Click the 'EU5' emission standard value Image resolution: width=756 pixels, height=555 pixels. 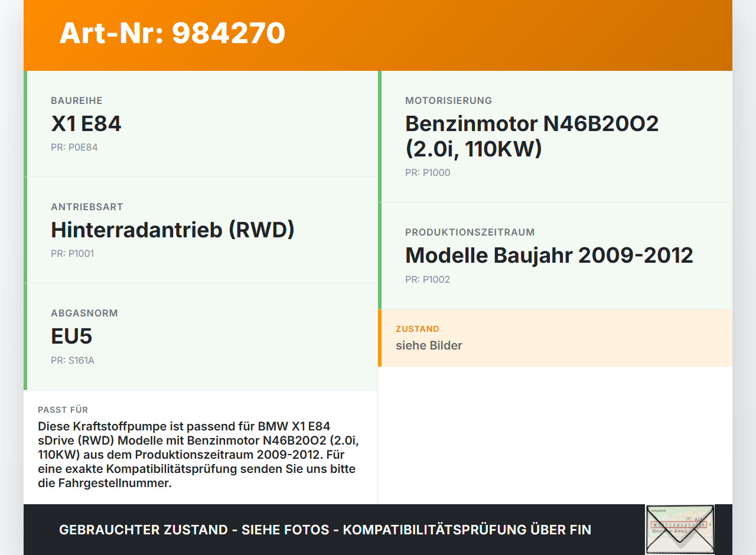click(71, 336)
